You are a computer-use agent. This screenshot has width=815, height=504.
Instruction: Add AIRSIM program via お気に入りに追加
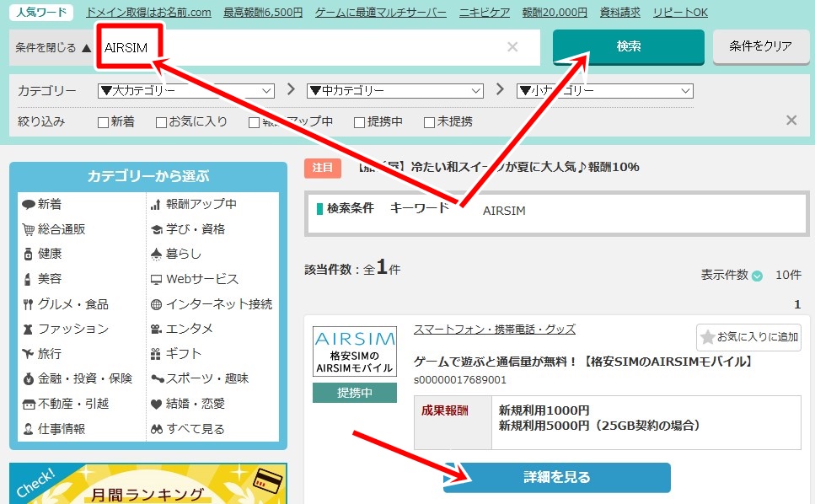click(x=748, y=337)
